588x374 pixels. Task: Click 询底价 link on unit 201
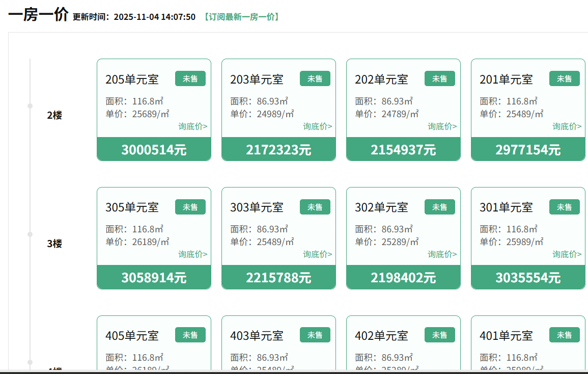(567, 126)
